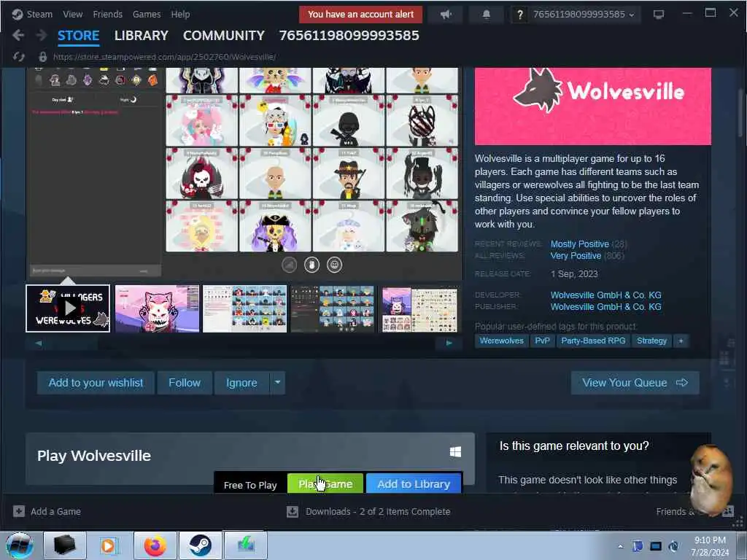
Task: Open Mostly Positive recent reviews link
Action: [580, 244]
